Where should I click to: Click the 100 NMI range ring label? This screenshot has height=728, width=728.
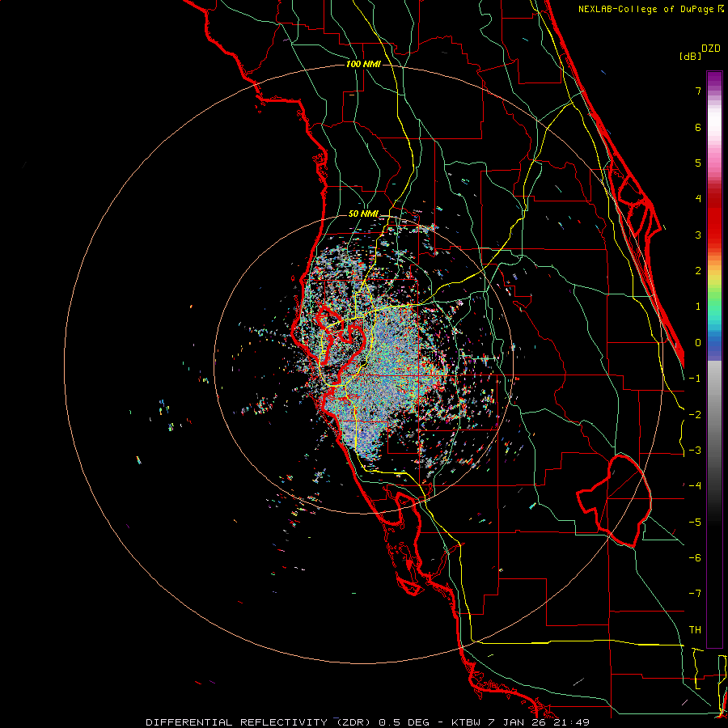[363, 64]
